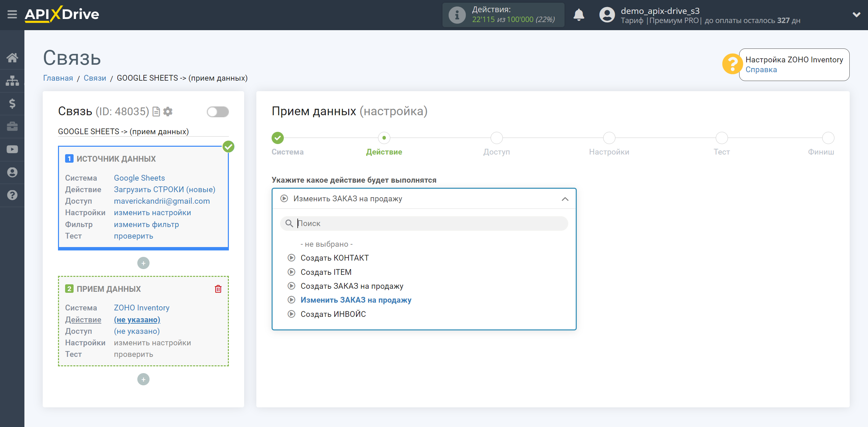Open connections sitemap icon in sidebar
Image resolution: width=868 pixels, height=427 pixels.
click(x=12, y=81)
